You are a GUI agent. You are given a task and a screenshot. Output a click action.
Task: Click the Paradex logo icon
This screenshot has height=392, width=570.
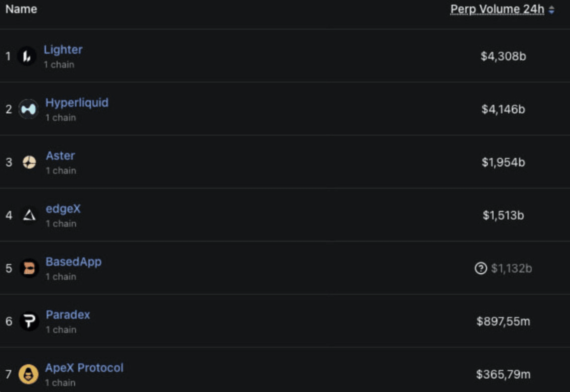coord(29,321)
